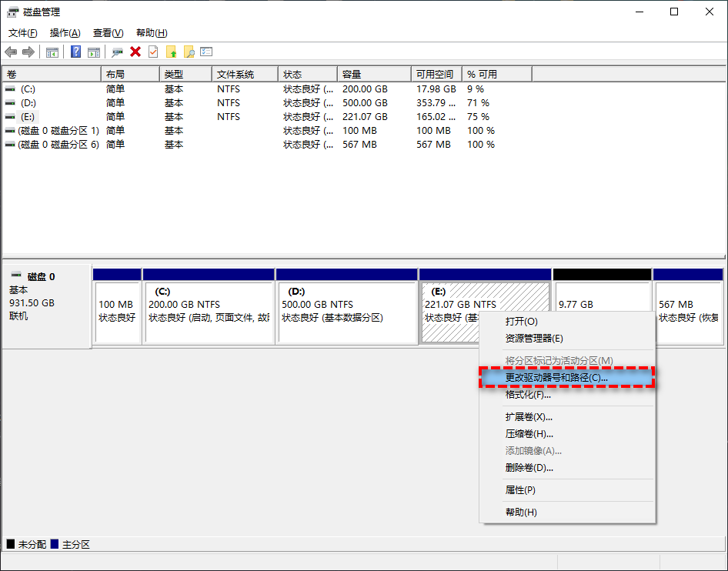Sort by the 状态 column header
The image size is (728, 571).
(x=308, y=75)
